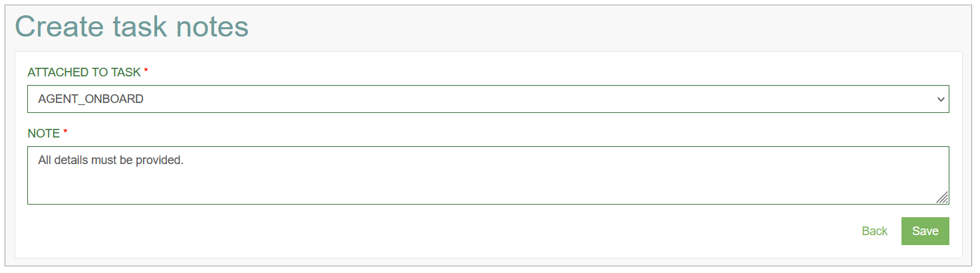Screen dimensions: 980x273
Task: Click the ATTACHED TO TASK label
Action: 84,72
